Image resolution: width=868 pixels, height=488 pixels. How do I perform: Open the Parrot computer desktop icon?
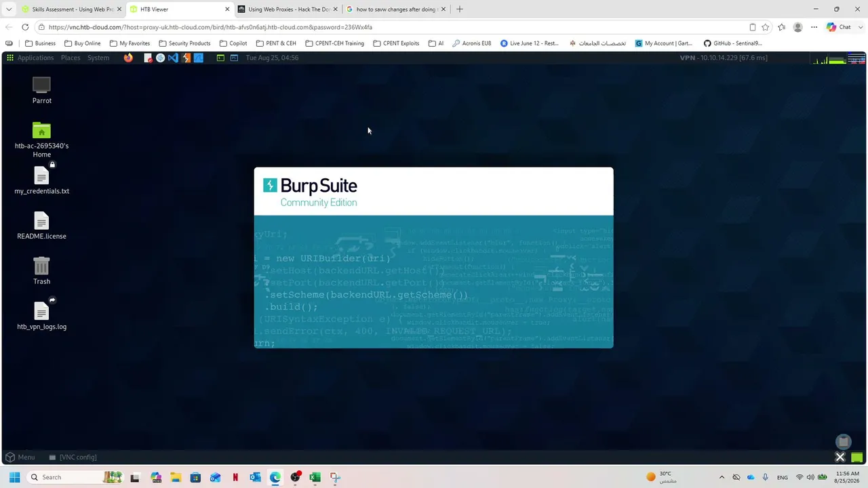coord(41,90)
